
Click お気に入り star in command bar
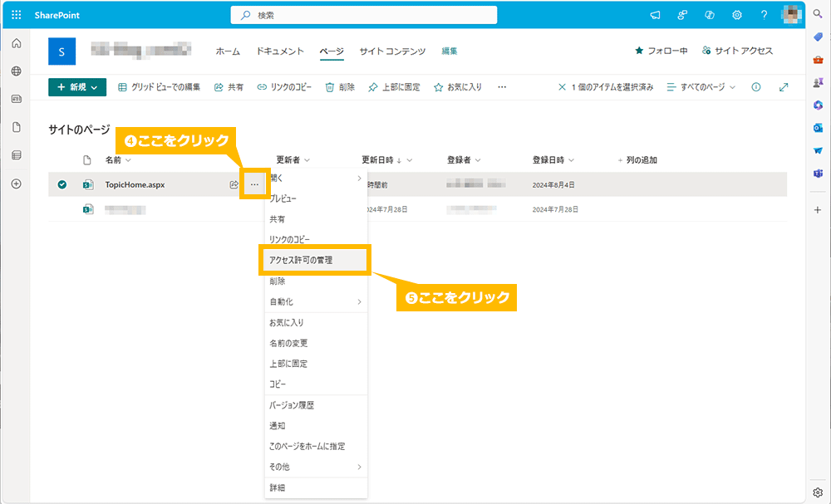click(458, 87)
